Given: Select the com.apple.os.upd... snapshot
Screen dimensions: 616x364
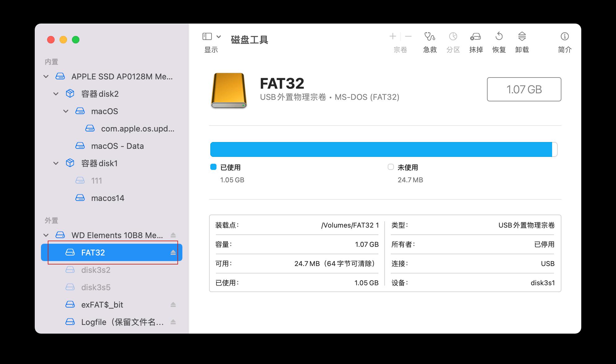Looking at the screenshot, I should tap(112, 129).
